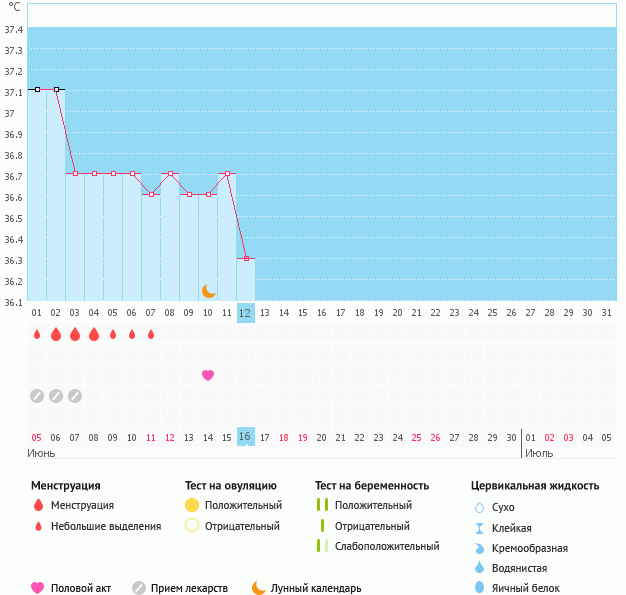
Task: Click the Яичный белок legend icon
Action: [479, 588]
